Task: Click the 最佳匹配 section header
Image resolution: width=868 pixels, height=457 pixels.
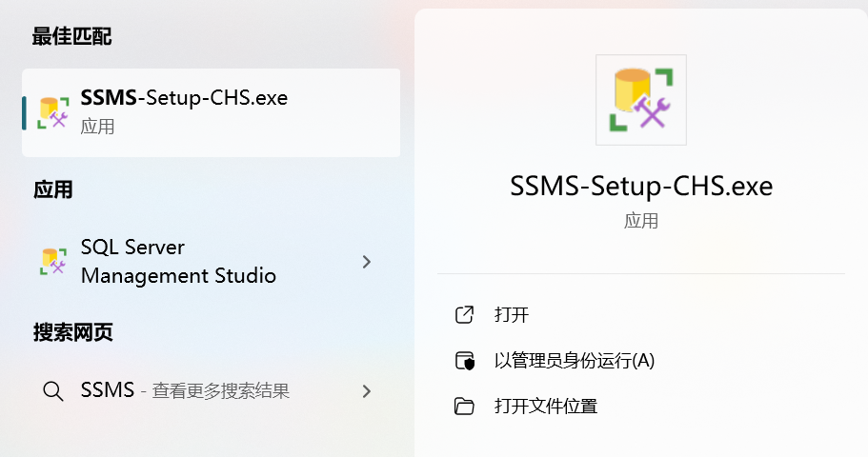Action: (71, 36)
